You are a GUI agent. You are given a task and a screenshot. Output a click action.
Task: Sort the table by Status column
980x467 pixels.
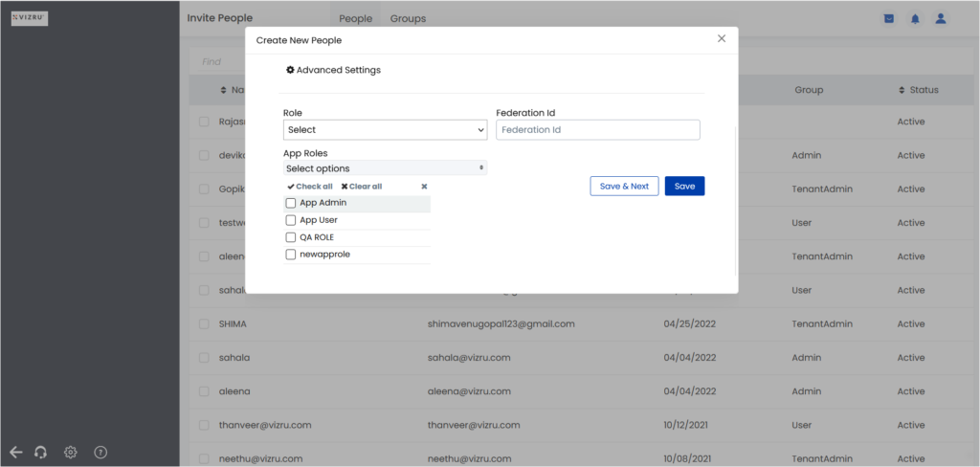(918, 90)
